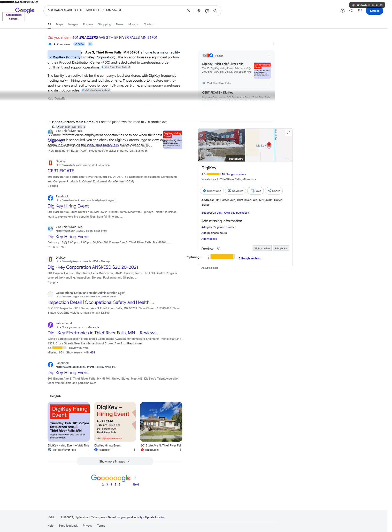Image resolution: width=392 pixels, height=532 pixels.
Task: Open options for the Facebook image result
Action: pos(134,450)
